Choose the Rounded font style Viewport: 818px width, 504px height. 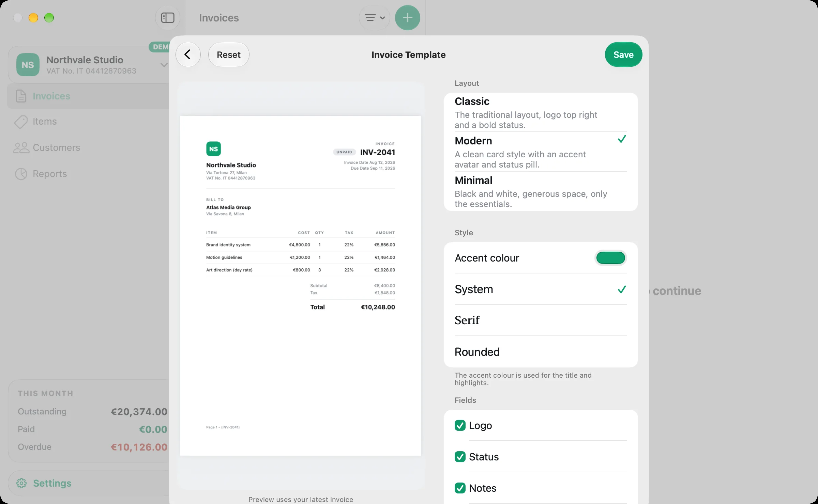coord(541,352)
